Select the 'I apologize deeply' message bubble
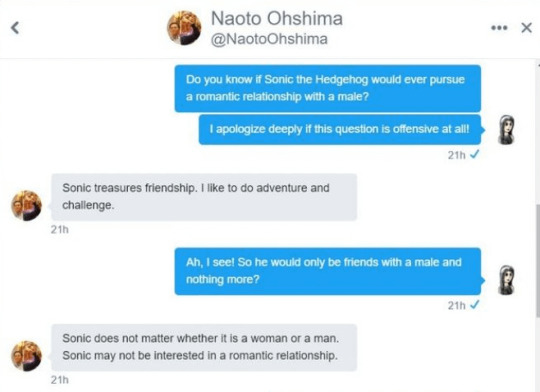 [340, 129]
